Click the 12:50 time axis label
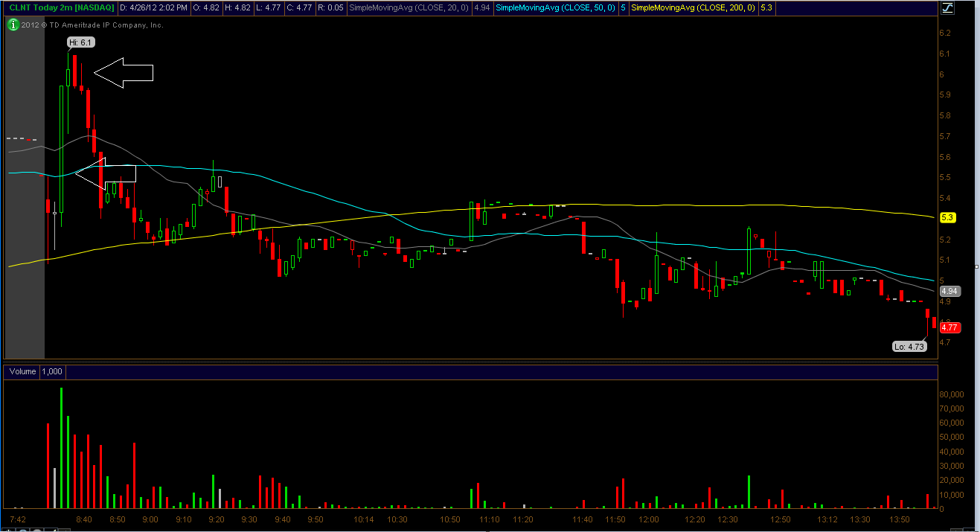The height and width of the screenshot is (532, 980). 781,519
